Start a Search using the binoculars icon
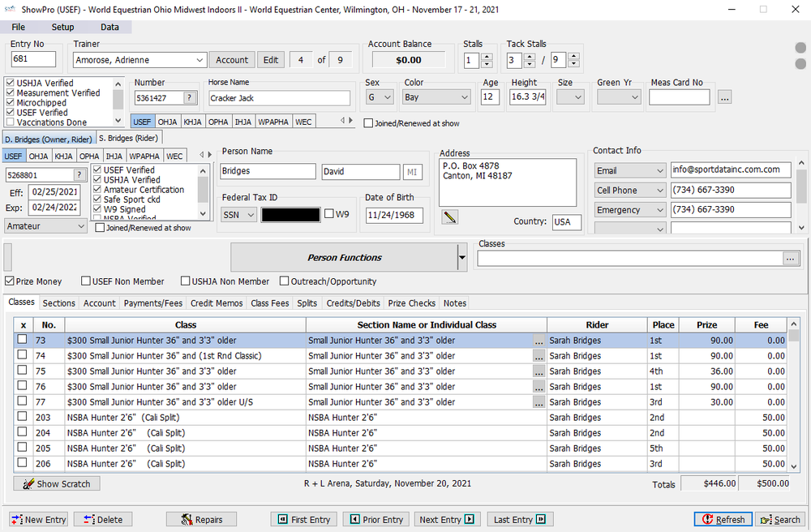The height and width of the screenshot is (532, 811). pos(779,518)
